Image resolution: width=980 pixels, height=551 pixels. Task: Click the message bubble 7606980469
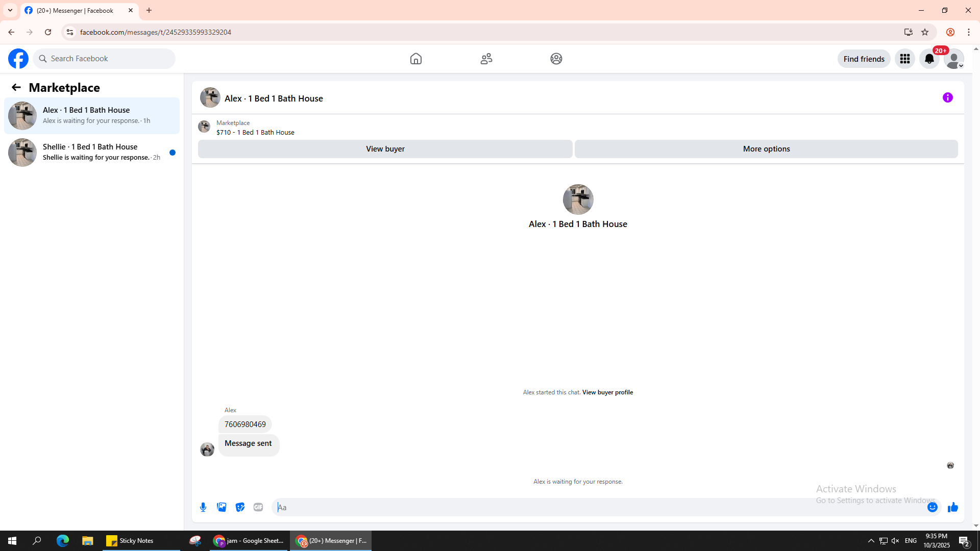tap(245, 424)
